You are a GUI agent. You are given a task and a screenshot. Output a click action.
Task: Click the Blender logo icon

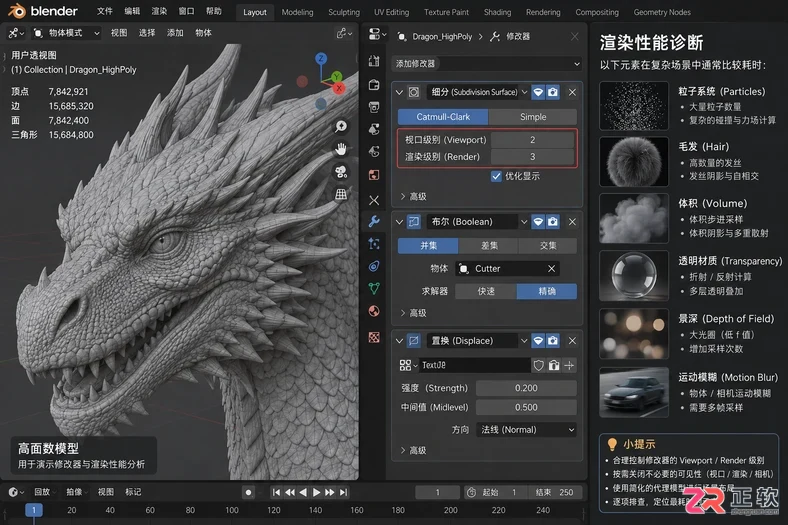coord(16,11)
